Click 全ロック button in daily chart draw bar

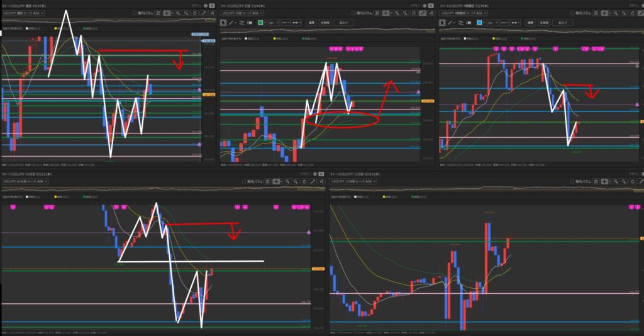point(344,23)
